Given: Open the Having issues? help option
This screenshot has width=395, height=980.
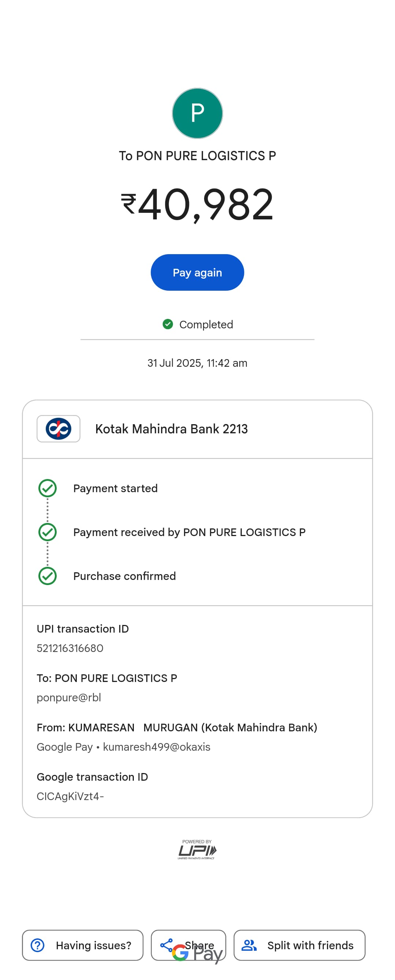Looking at the screenshot, I should 83,945.
